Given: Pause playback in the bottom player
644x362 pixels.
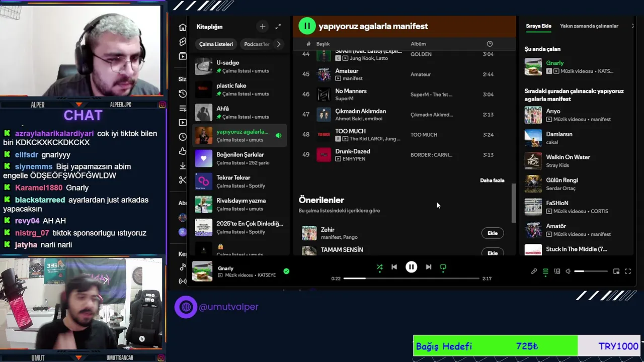Looking at the screenshot, I should [411, 267].
